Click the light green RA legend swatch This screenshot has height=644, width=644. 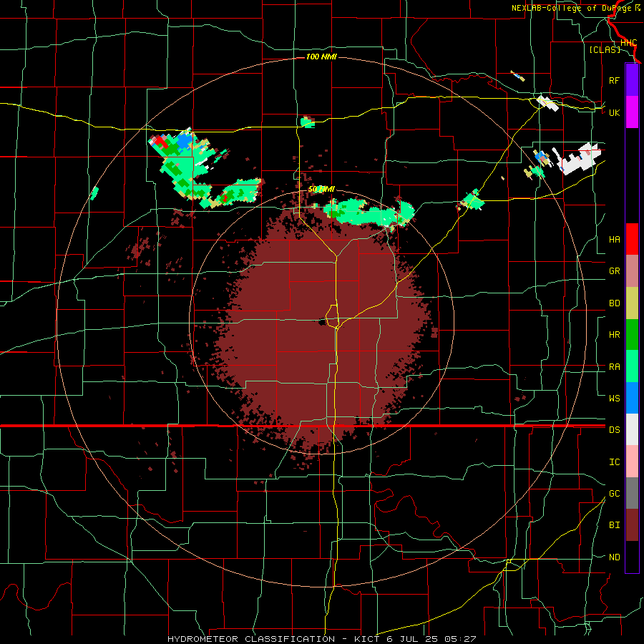pos(632,366)
